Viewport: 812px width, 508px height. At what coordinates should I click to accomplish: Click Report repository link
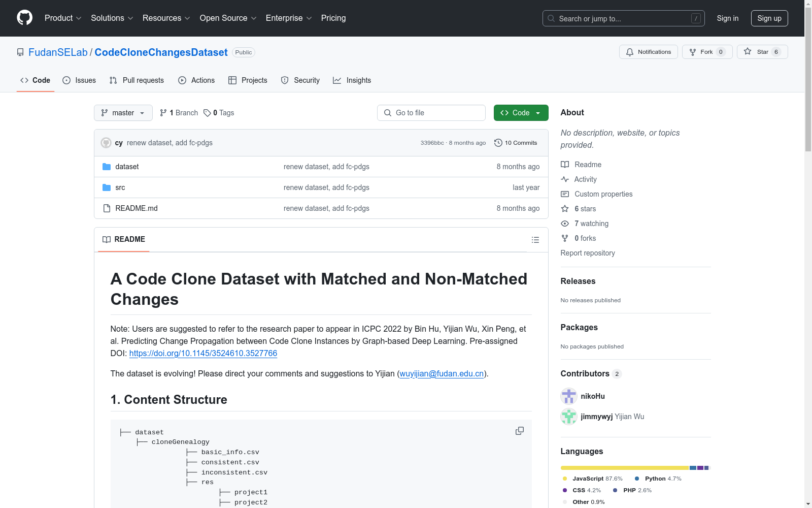(x=588, y=253)
